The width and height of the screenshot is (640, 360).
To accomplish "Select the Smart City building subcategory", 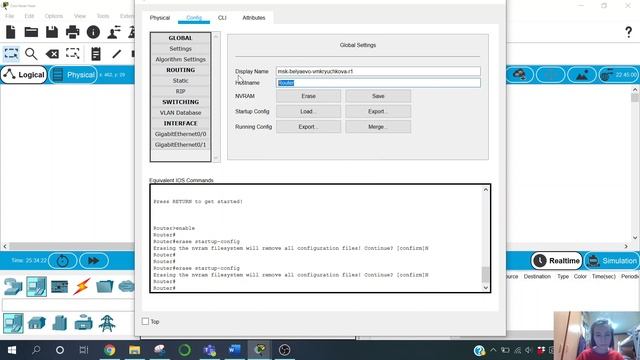I will click(x=60, y=323).
